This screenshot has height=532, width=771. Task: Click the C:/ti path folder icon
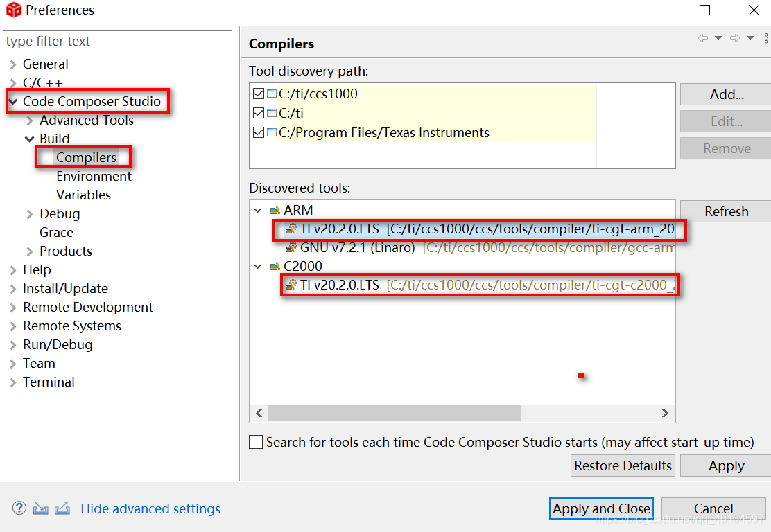pos(272,113)
